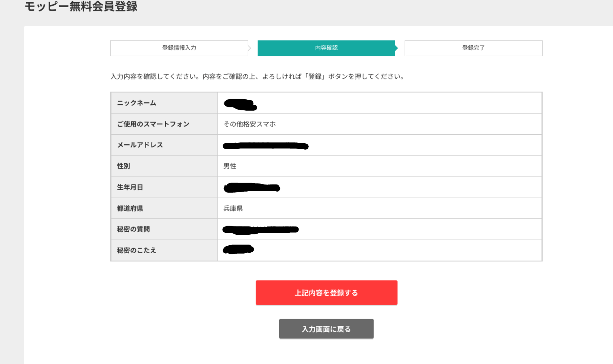Click the 性別 row label

124,166
